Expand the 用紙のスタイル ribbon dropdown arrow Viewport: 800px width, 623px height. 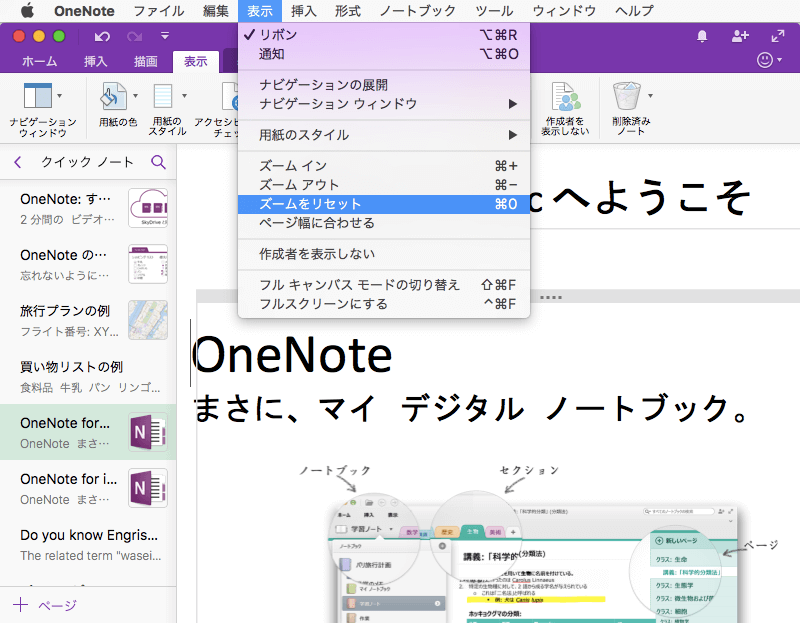[184, 96]
